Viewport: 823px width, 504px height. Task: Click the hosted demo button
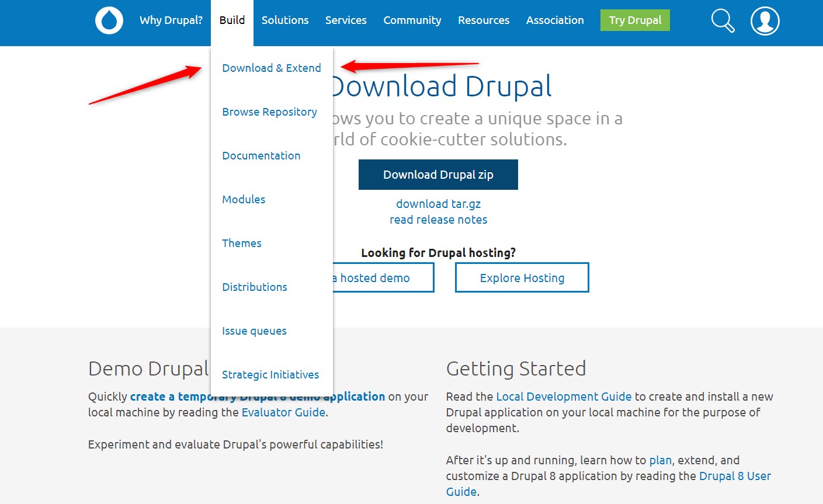[383, 277]
